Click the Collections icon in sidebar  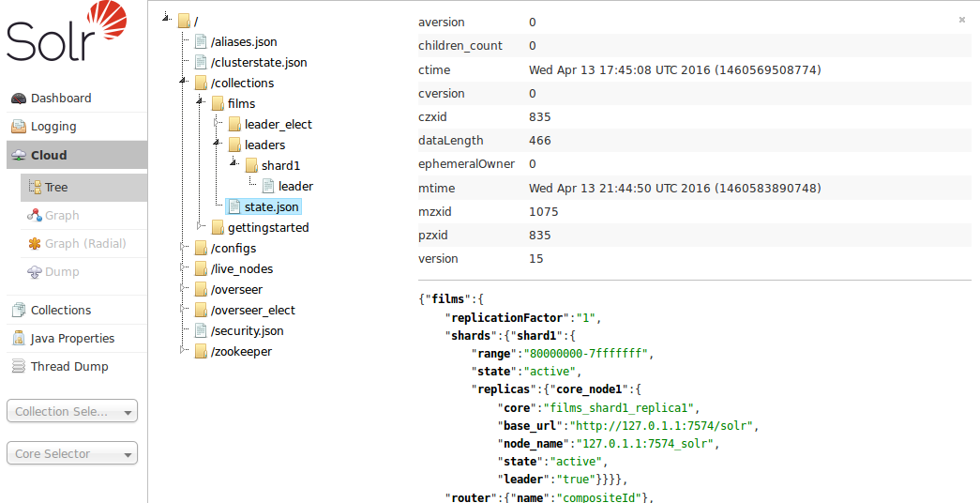coord(18,311)
